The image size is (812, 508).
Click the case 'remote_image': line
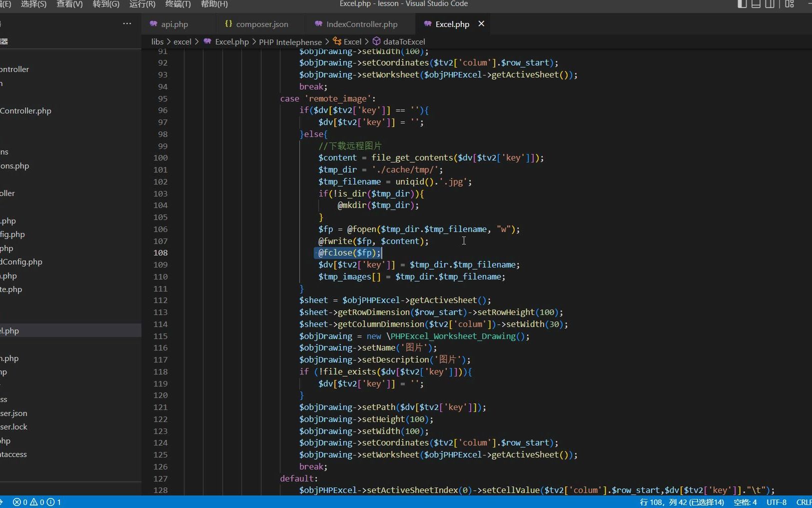click(x=328, y=98)
